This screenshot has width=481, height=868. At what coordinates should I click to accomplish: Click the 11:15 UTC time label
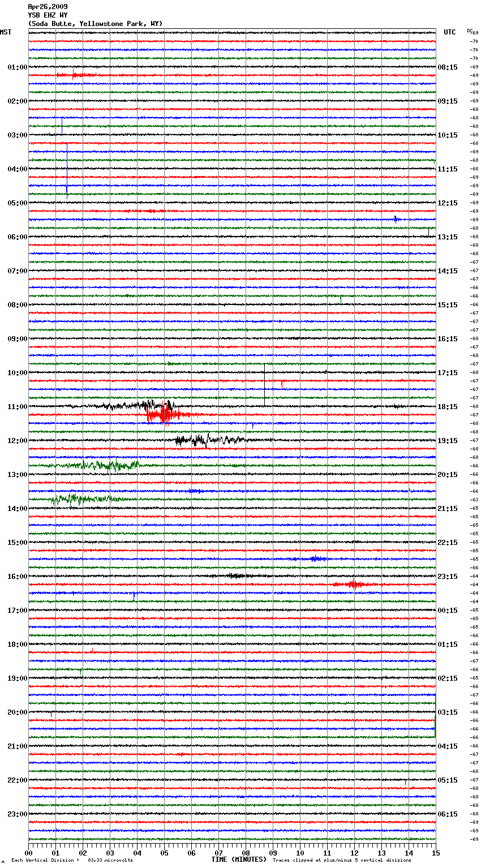pos(448,169)
